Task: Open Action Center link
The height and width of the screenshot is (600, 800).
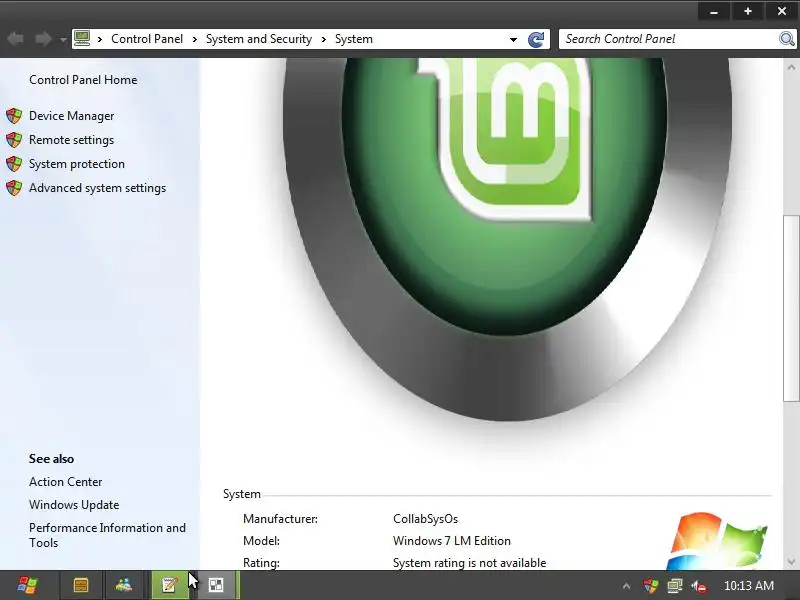Action: point(65,482)
